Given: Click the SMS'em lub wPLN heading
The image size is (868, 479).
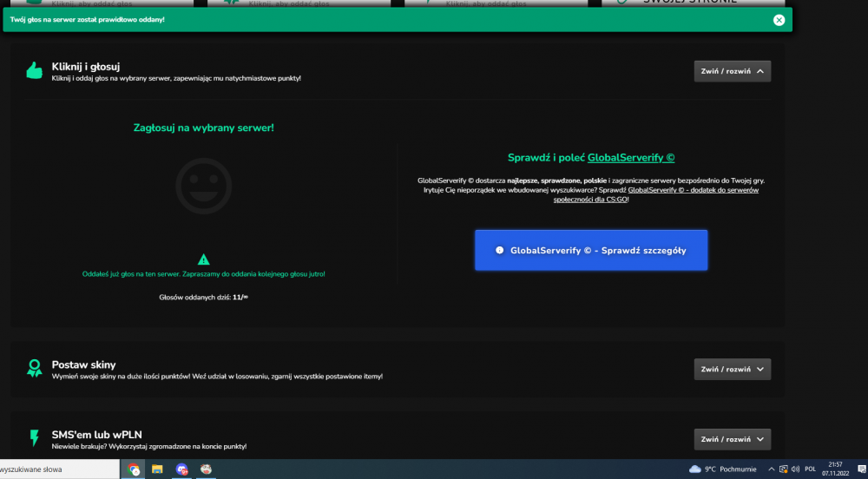Looking at the screenshot, I should pyautogui.click(x=97, y=435).
